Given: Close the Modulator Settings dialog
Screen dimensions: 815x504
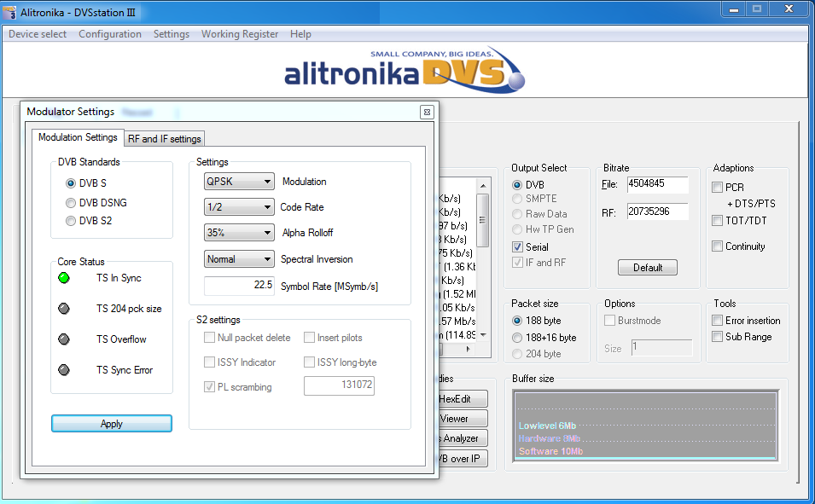Looking at the screenshot, I should pos(426,112).
